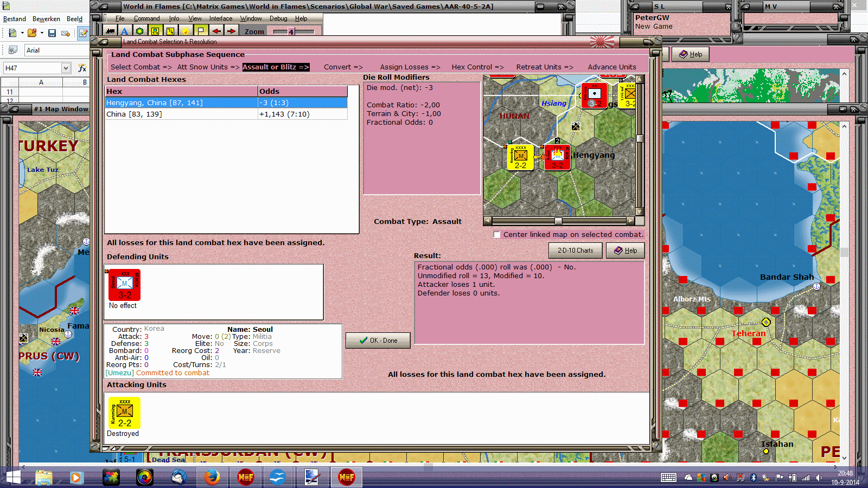868x488 pixels.
Task: Click the Retreat Units subphase step
Action: (545, 67)
